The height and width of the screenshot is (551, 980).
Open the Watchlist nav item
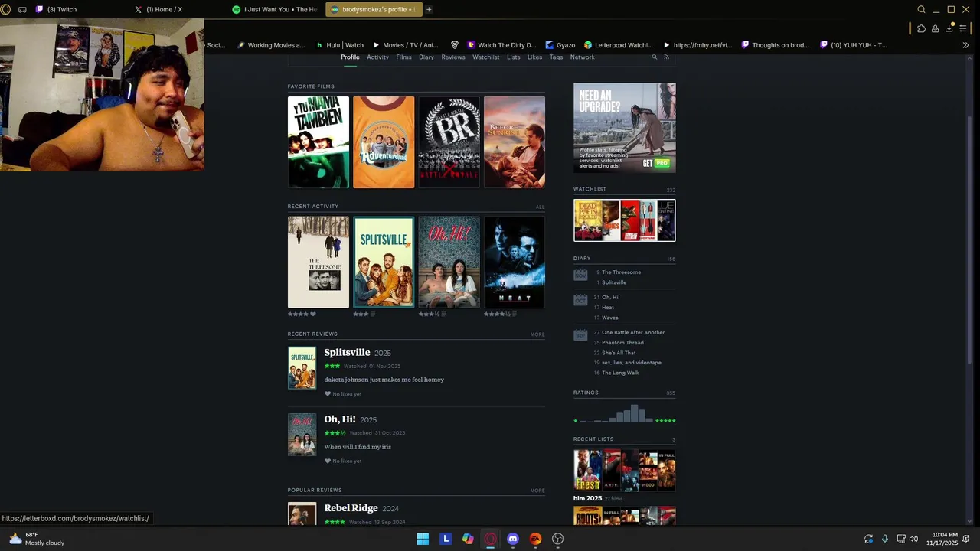[485, 57]
